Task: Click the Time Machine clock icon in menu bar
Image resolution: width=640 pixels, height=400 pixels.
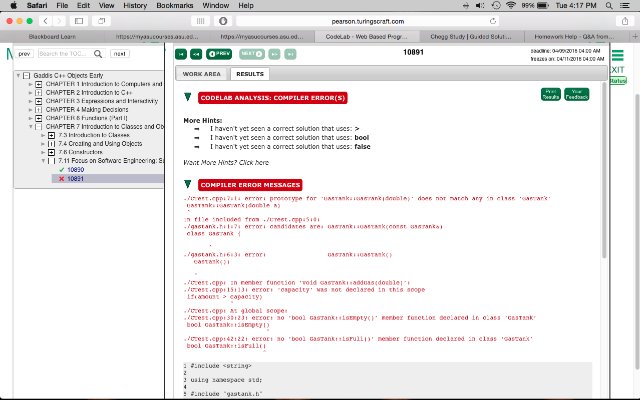Action: pos(496,5)
